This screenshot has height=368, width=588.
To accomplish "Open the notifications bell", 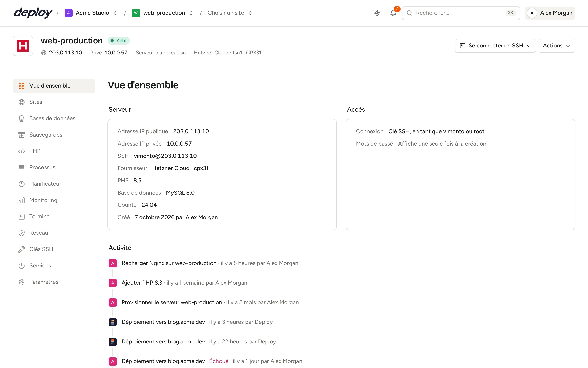I will click(x=393, y=13).
